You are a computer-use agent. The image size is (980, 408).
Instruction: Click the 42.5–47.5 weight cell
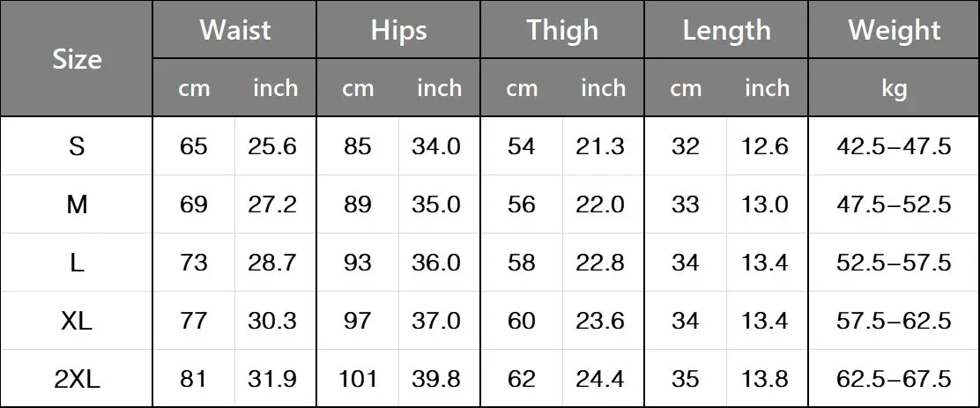pos(894,147)
